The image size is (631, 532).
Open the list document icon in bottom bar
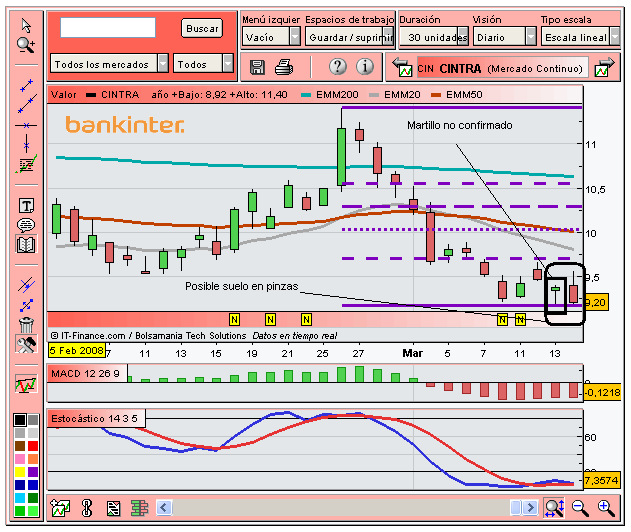pyautogui.click(x=113, y=508)
